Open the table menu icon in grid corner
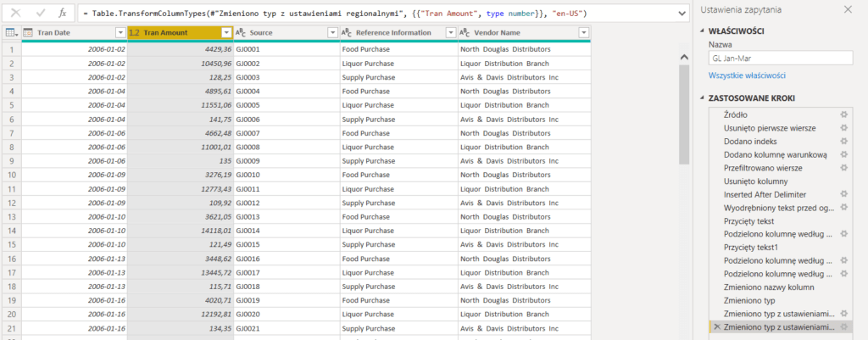 [x=11, y=32]
